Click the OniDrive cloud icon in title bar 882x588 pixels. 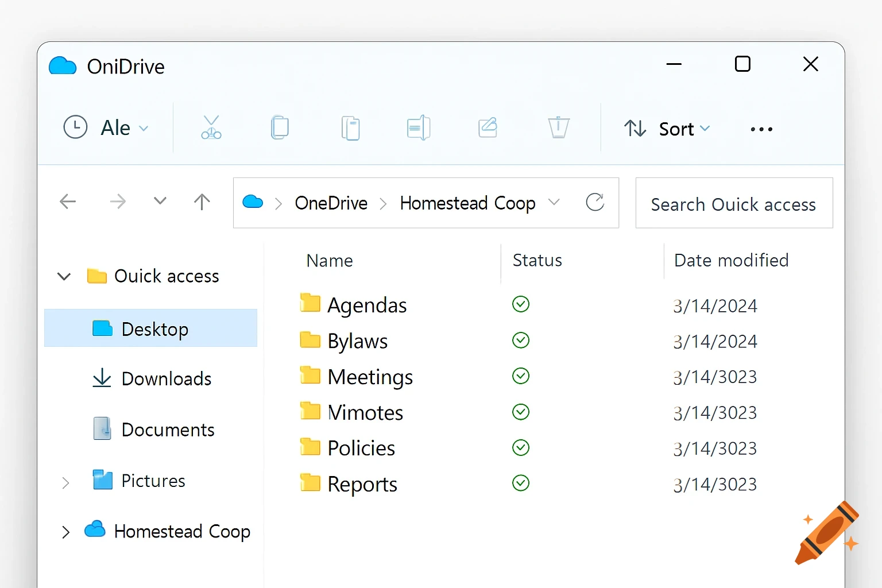[63, 66]
